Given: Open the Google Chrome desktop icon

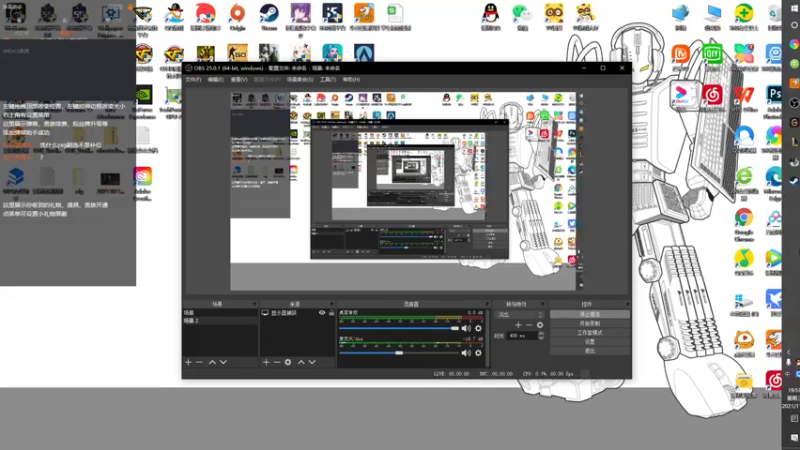Looking at the screenshot, I should (744, 223).
